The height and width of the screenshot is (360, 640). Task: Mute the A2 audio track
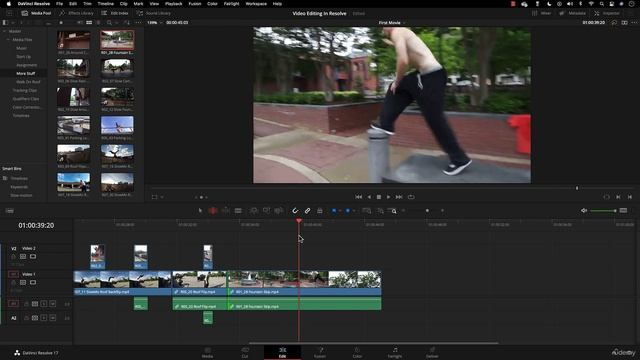click(x=53, y=318)
